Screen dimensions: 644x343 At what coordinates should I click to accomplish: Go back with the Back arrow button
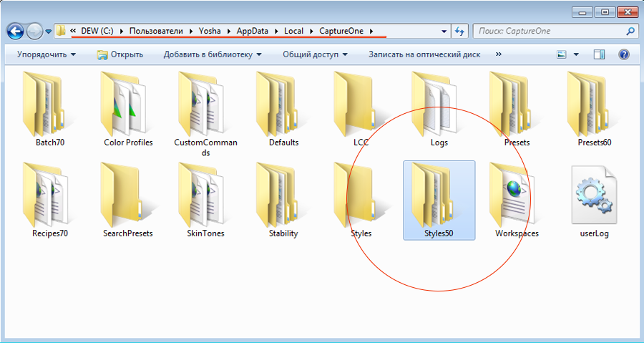coord(16,32)
